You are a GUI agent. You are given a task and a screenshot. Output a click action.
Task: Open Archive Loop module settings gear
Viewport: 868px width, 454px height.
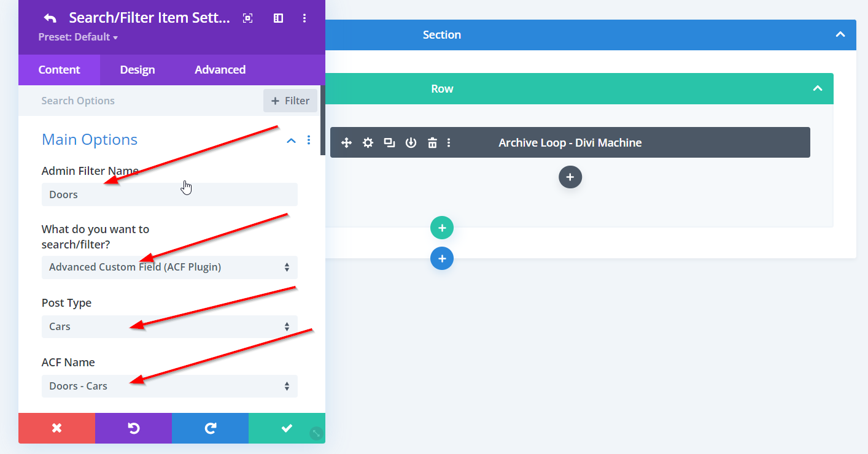(x=368, y=143)
